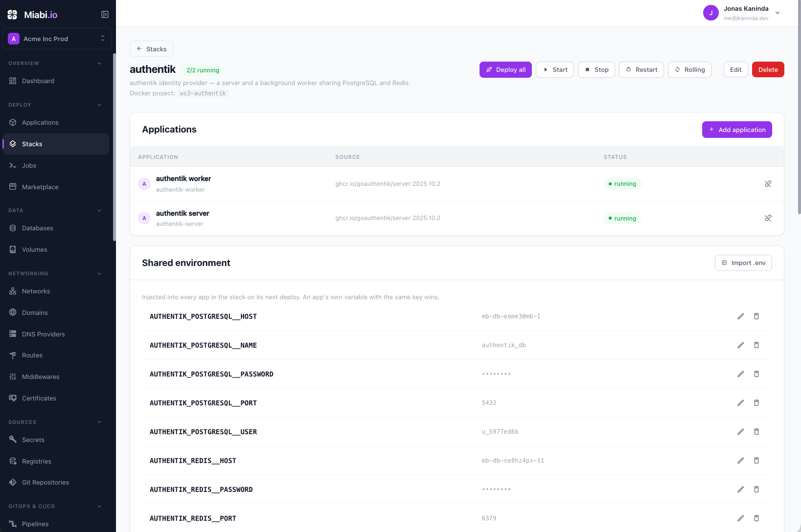This screenshot has width=801, height=532.
Task: Delete AUTHENTIK_POSTGRESQL__PORT variable
Action: pyautogui.click(x=756, y=403)
